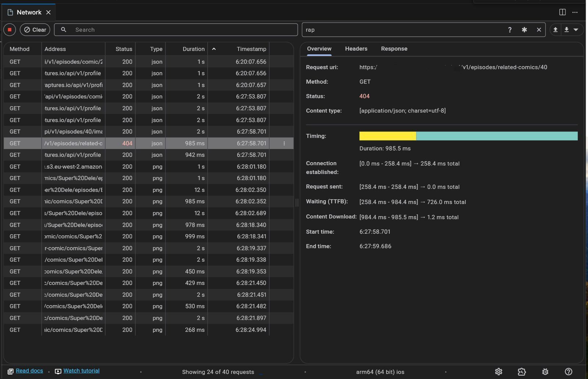Switch to the Overview tab
This screenshot has width=588, height=379.
(319, 49)
